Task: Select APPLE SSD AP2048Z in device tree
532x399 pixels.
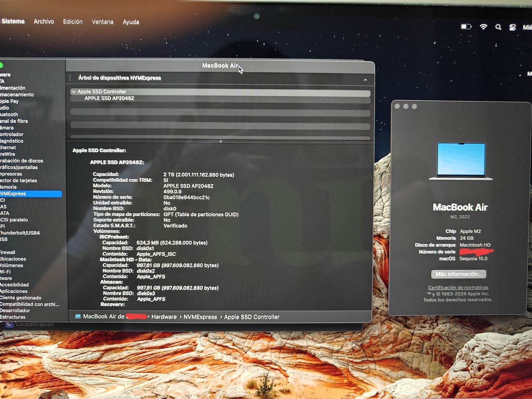Action: (x=109, y=98)
